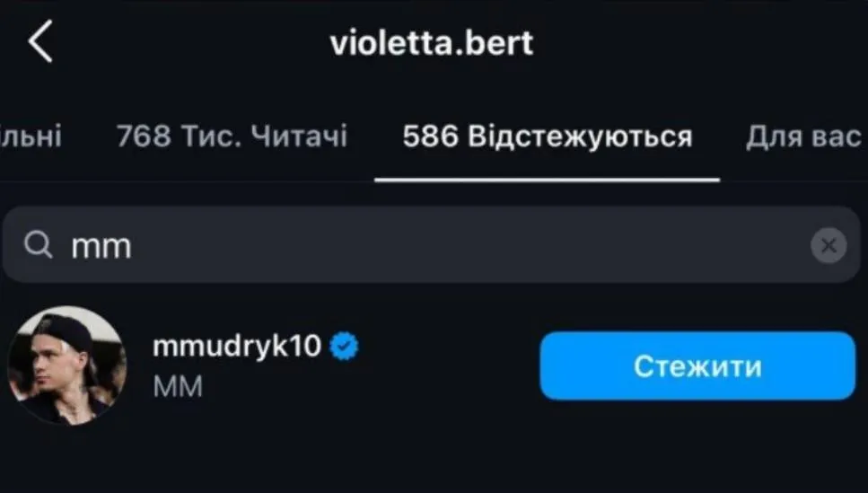Click the underline beneath Відстежуються tab
Image resolution: width=868 pixels, height=493 pixels.
tap(547, 180)
